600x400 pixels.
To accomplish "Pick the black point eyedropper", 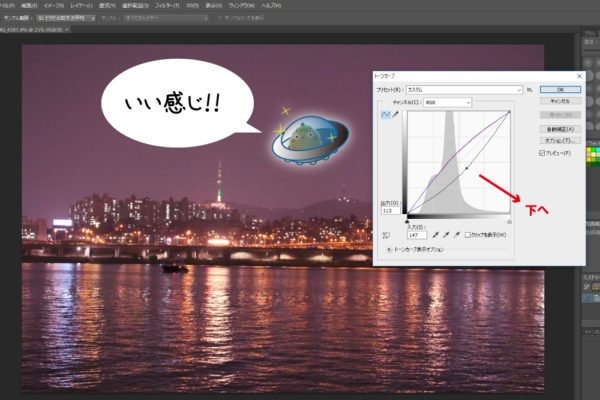I will tap(435, 234).
